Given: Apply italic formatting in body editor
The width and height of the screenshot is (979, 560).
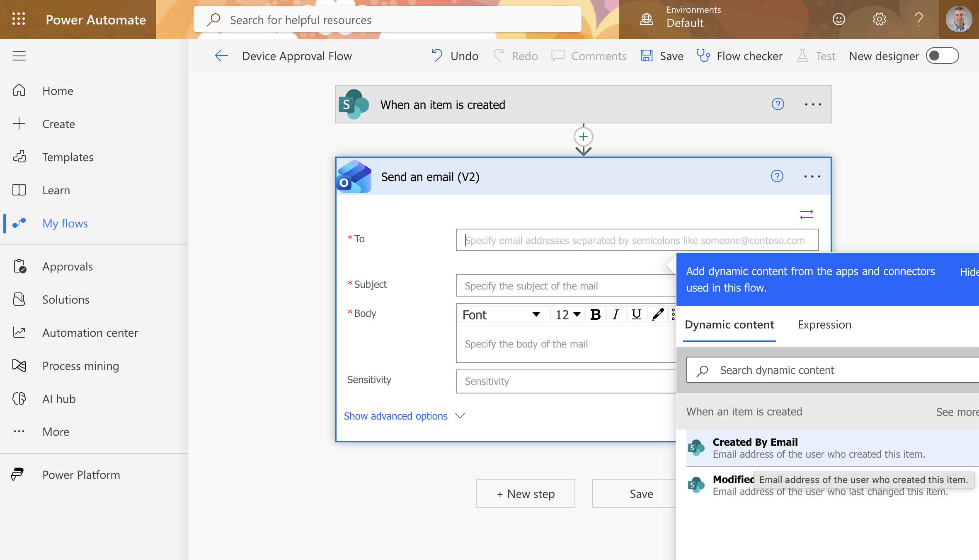Looking at the screenshot, I should [x=616, y=315].
